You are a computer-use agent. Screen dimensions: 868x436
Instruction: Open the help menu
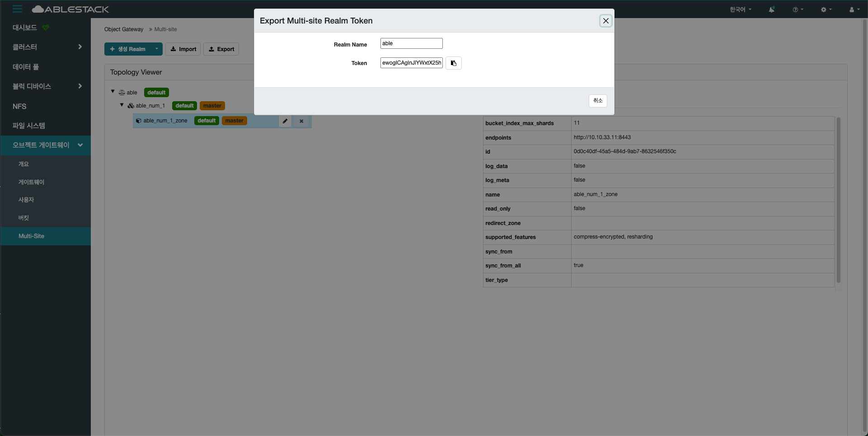pyautogui.click(x=798, y=9)
